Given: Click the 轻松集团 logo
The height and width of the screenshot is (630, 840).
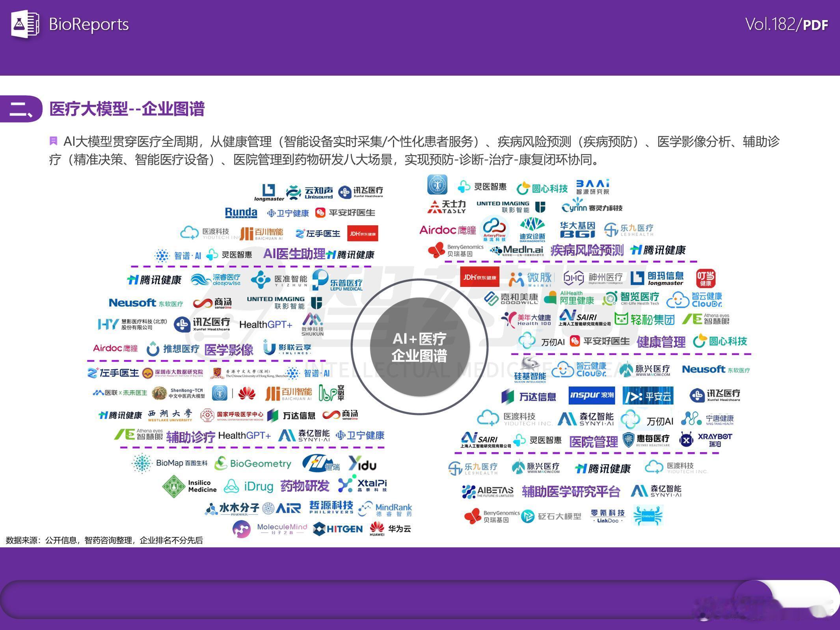Looking at the screenshot, I should point(644,319).
